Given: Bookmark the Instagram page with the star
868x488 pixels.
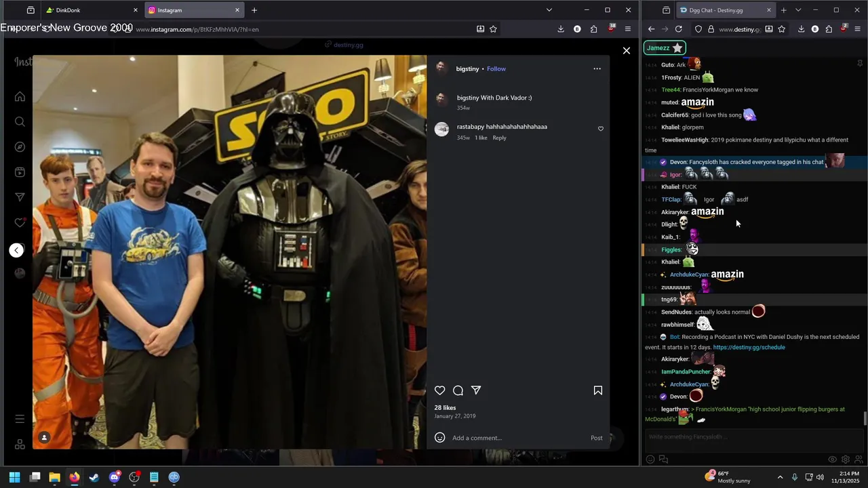Looking at the screenshot, I should 493,29.
